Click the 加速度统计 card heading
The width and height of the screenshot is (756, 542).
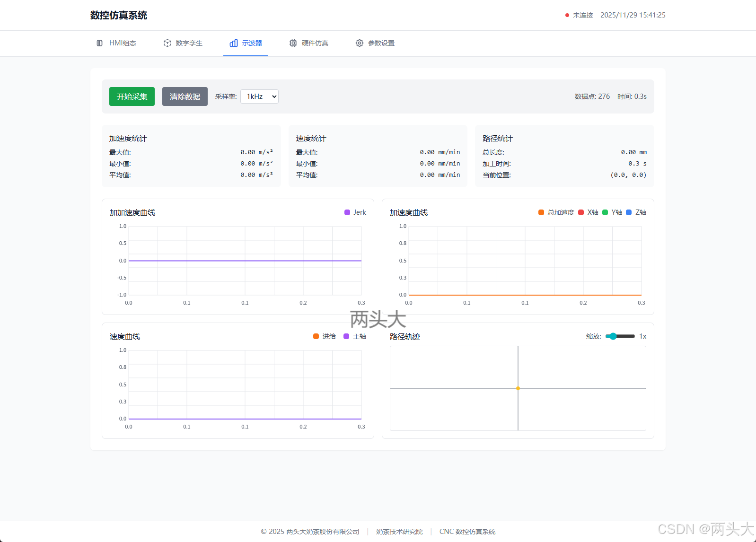point(128,139)
